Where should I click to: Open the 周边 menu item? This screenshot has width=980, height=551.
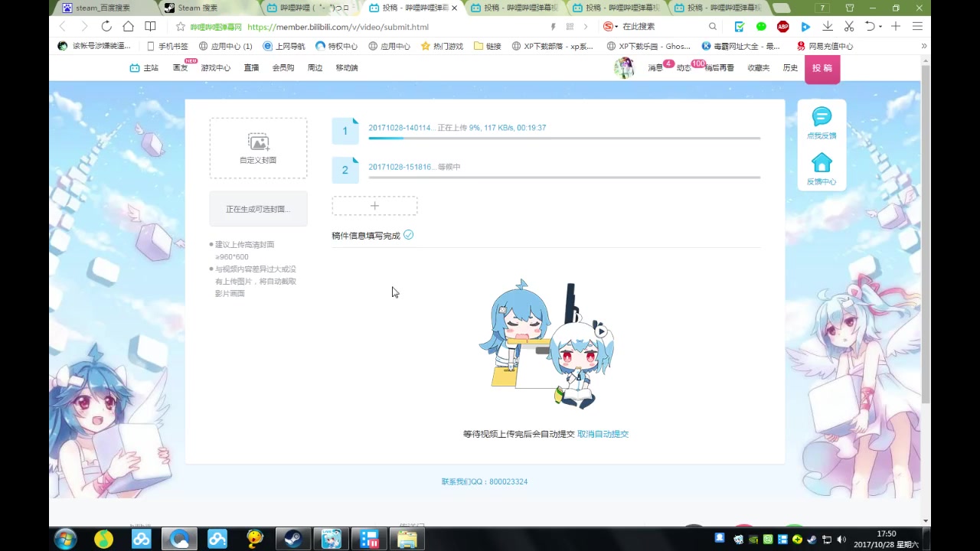[x=315, y=68]
